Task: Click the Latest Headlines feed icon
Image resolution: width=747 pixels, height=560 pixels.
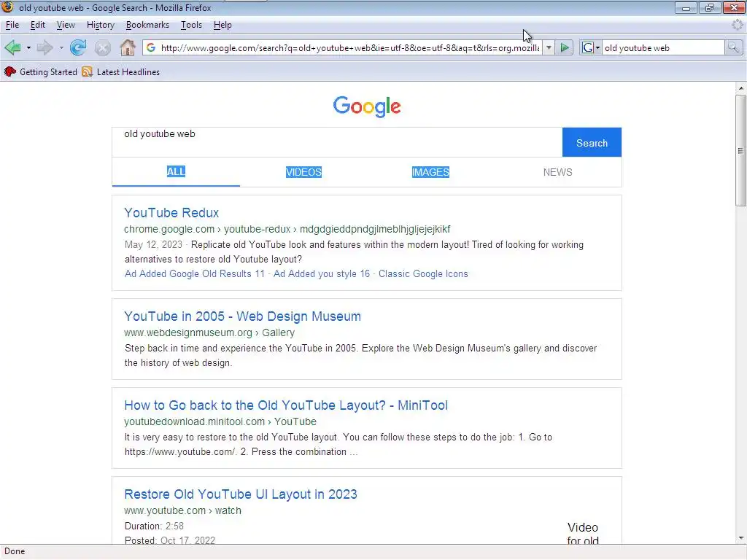Action: click(x=88, y=72)
